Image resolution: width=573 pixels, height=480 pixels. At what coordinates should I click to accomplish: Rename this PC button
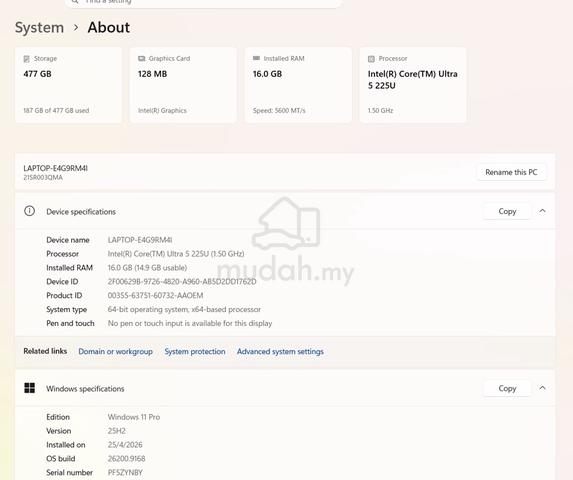(x=512, y=172)
